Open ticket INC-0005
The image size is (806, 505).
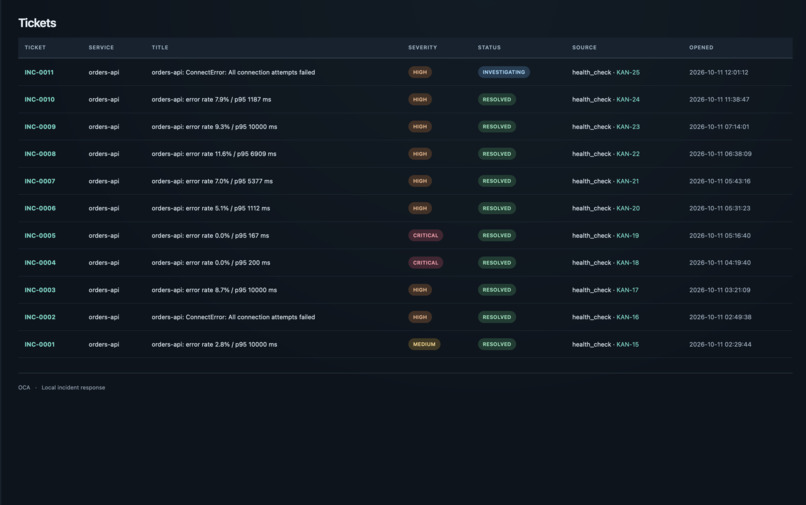40,236
